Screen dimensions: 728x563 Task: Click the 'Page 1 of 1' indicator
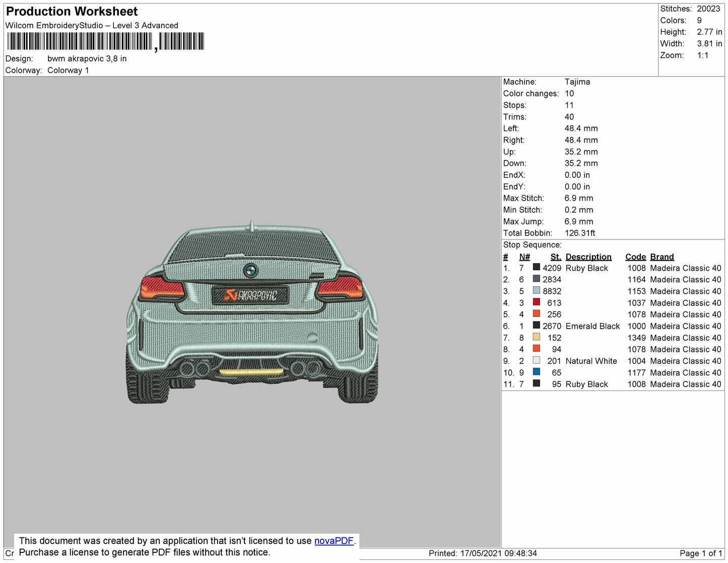click(701, 553)
